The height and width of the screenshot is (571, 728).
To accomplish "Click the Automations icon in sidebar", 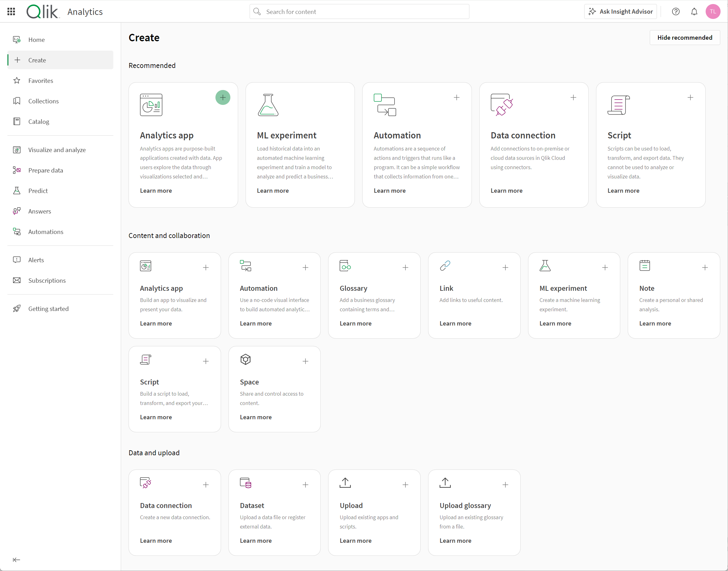I will 17,231.
